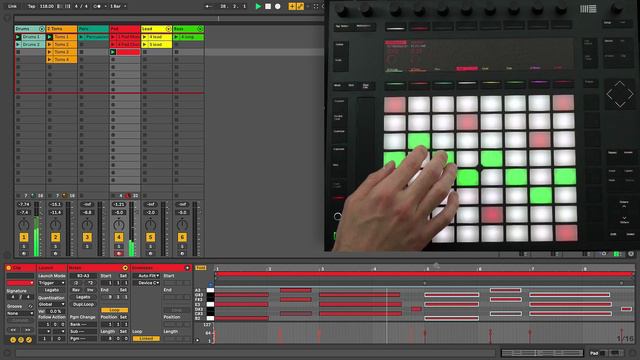The height and width of the screenshot is (360, 640).
Task: Toggle Track 4 activator button
Action: (119, 237)
